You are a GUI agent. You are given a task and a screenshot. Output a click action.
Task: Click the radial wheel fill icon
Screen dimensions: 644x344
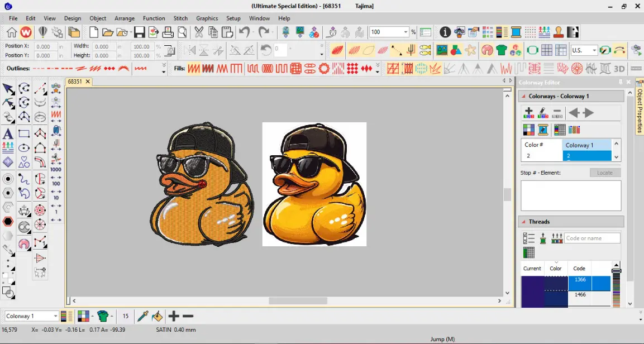coord(577,69)
